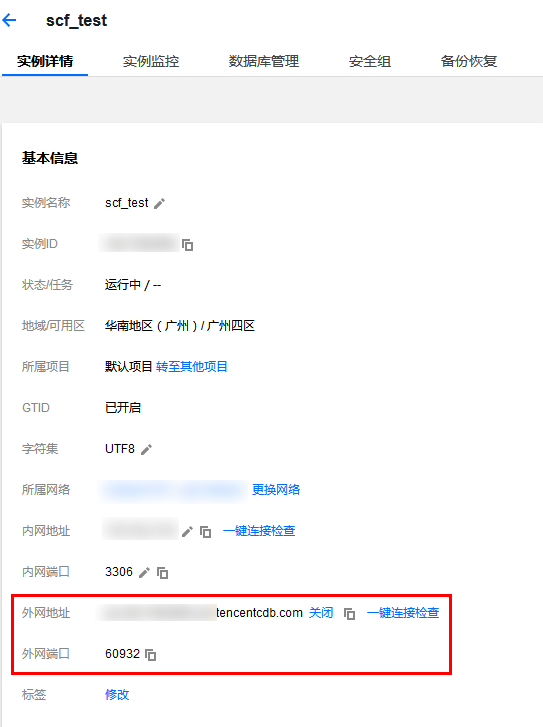Select the 安全组 tab

(x=370, y=61)
